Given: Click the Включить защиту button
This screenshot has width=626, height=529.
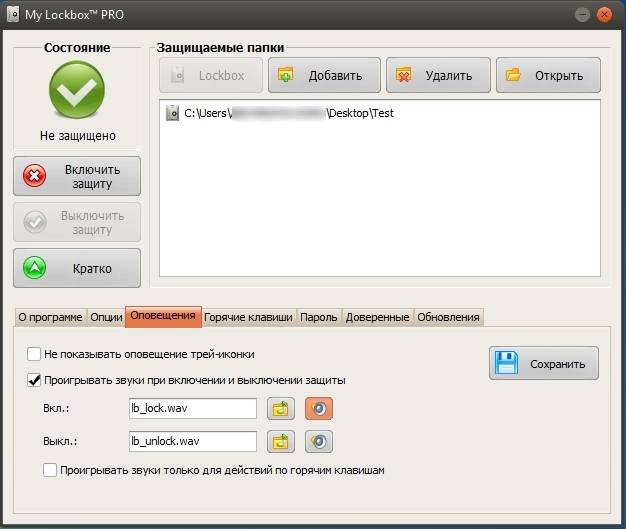Looking at the screenshot, I should tap(77, 176).
